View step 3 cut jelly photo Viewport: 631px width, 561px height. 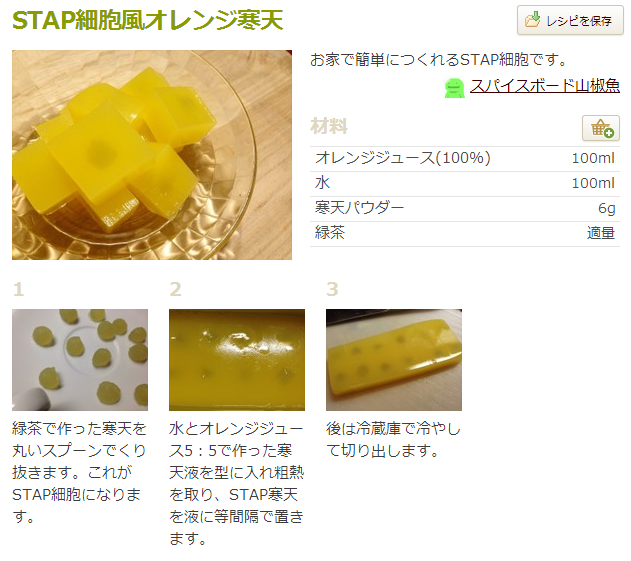click(x=394, y=360)
